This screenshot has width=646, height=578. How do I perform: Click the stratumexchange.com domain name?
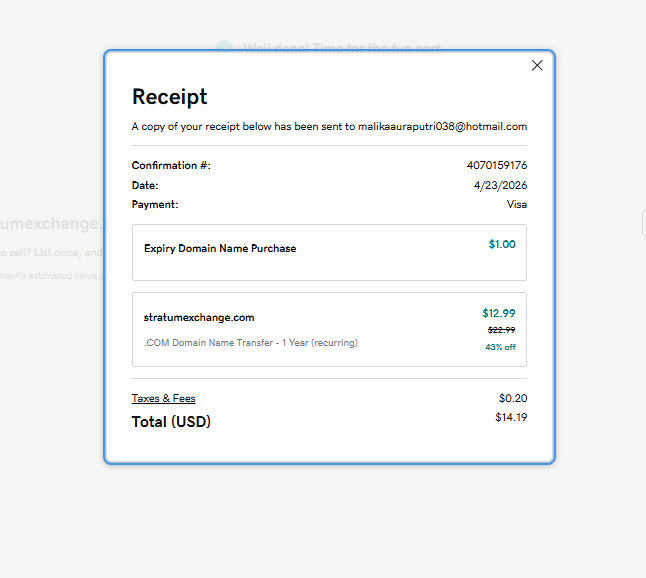[x=199, y=317]
